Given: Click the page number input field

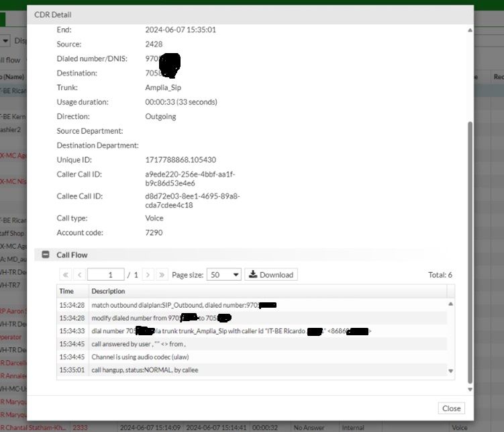Looking at the screenshot, I should [x=106, y=275].
